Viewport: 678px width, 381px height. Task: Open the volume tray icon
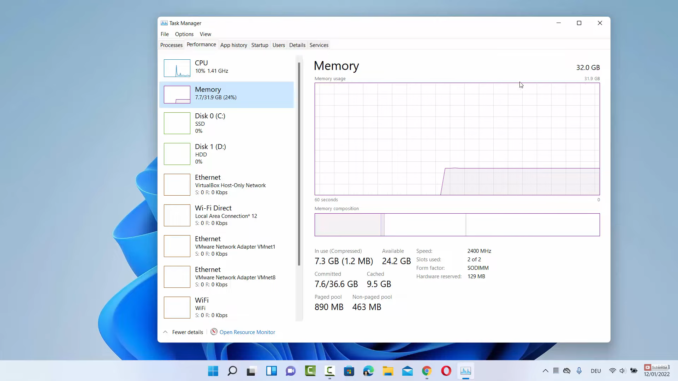click(x=622, y=371)
